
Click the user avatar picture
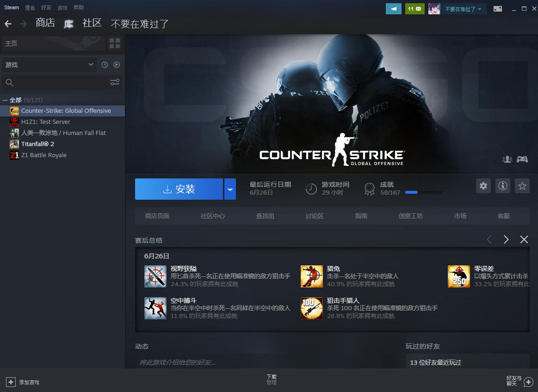(434, 9)
